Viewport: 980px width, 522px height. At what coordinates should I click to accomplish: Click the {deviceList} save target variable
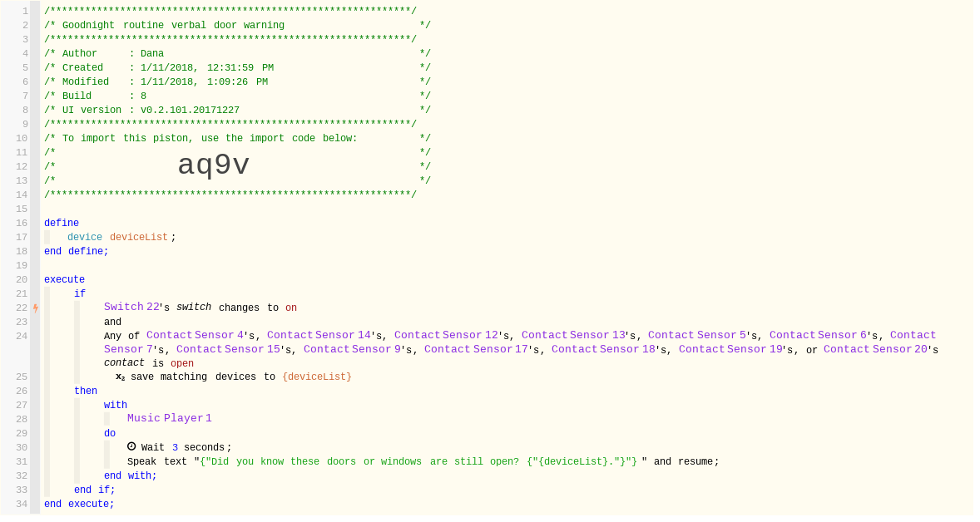click(316, 377)
